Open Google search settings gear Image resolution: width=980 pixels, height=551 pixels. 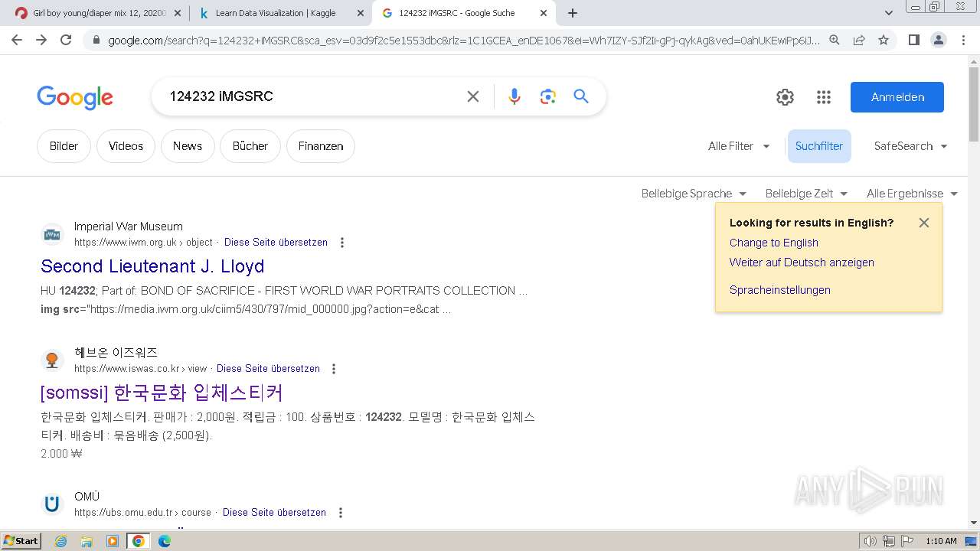point(785,97)
